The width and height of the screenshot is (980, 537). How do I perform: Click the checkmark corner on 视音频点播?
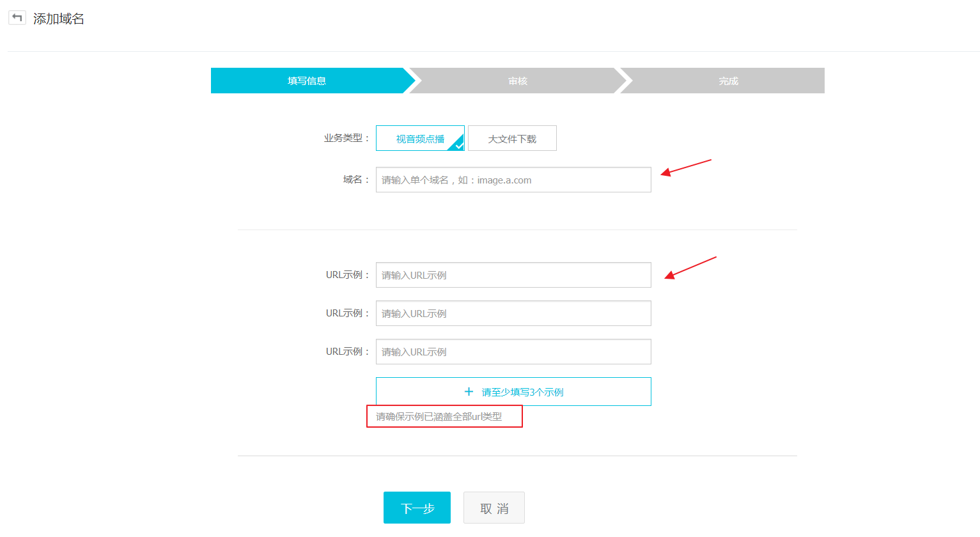(458, 145)
